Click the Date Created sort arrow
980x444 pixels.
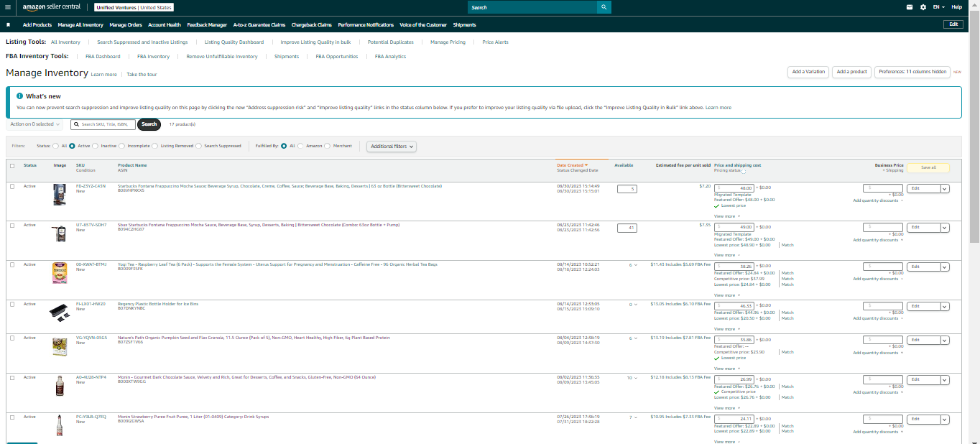click(x=586, y=165)
